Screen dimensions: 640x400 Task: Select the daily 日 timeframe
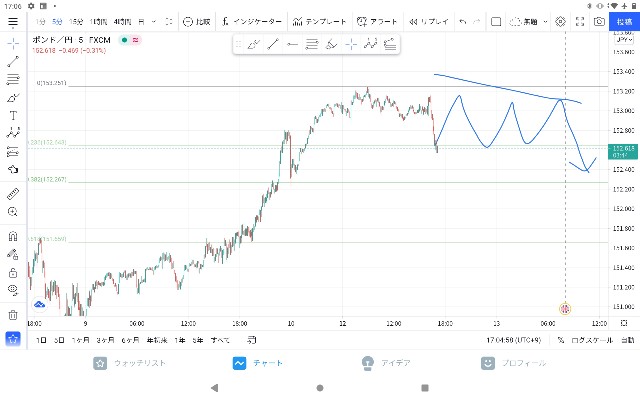[x=141, y=22]
